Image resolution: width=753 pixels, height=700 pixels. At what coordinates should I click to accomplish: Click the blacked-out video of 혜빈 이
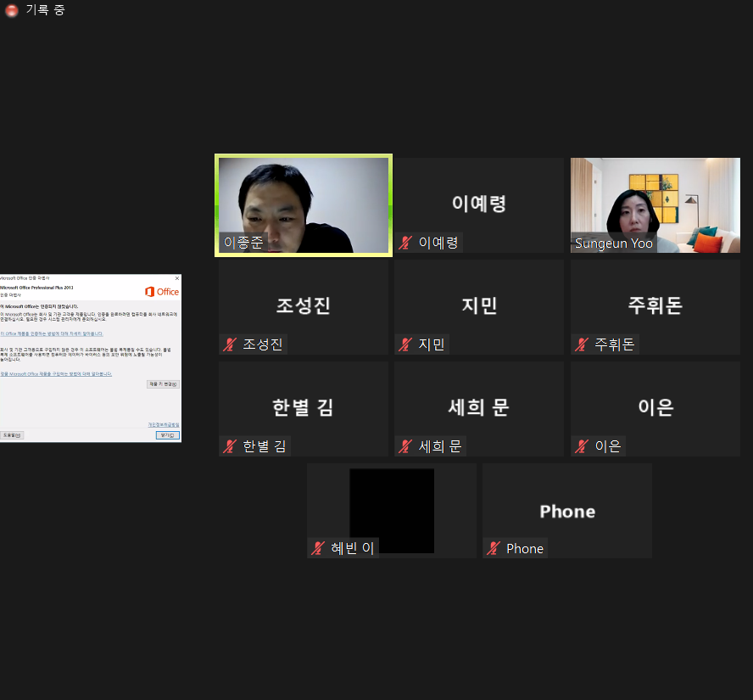pyautogui.click(x=391, y=509)
